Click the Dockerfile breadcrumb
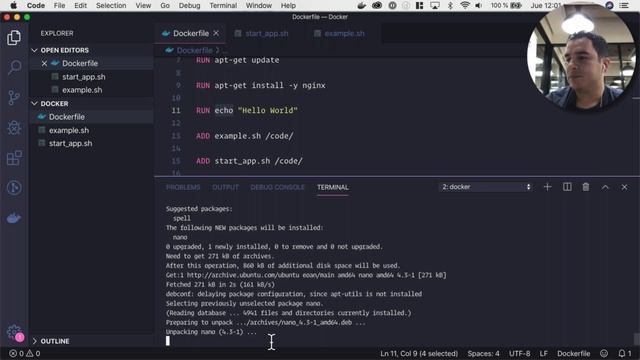The height and width of the screenshot is (360, 640). click(194, 50)
